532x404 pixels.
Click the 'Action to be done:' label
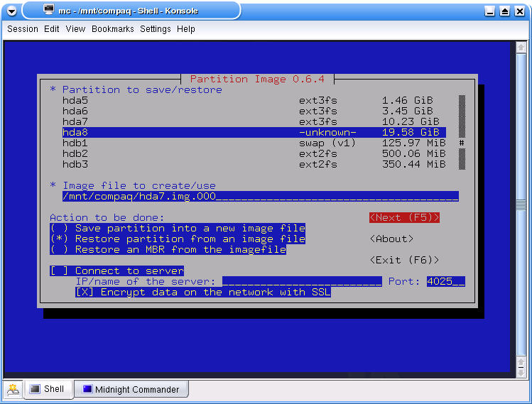(107, 217)
